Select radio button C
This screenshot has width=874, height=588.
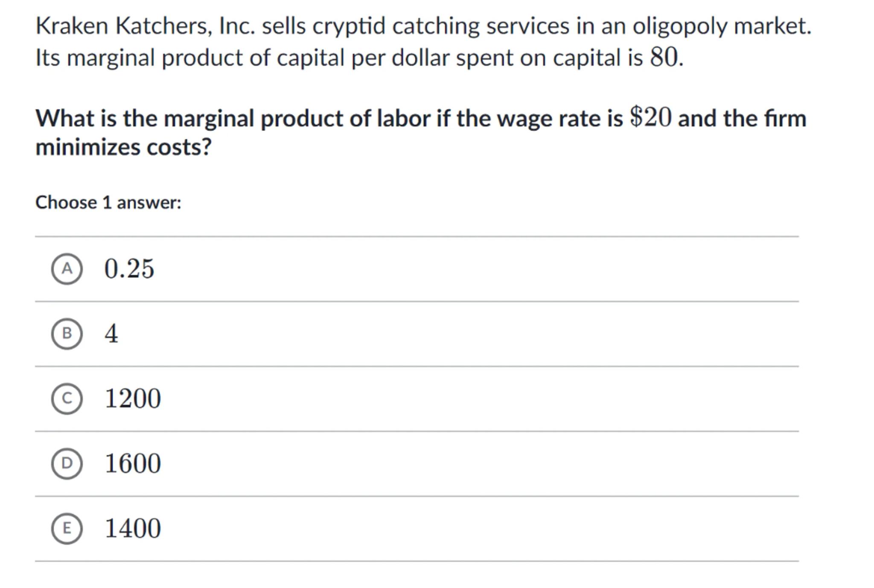click(67, 399)
